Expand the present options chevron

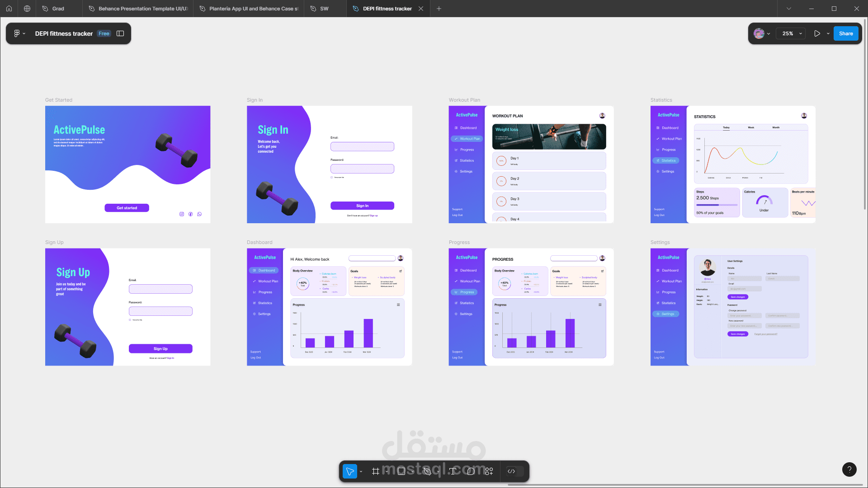(828, 33)
